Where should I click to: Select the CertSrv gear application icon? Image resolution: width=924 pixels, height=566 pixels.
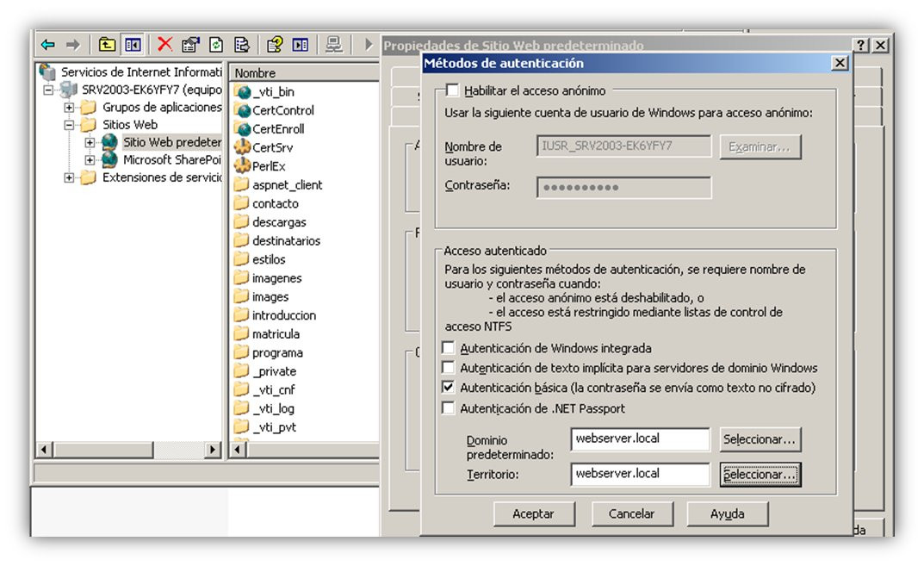coord(243,146)
